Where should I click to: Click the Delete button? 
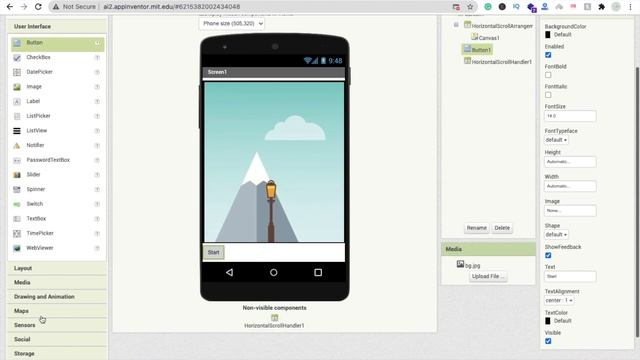point(502,228)
